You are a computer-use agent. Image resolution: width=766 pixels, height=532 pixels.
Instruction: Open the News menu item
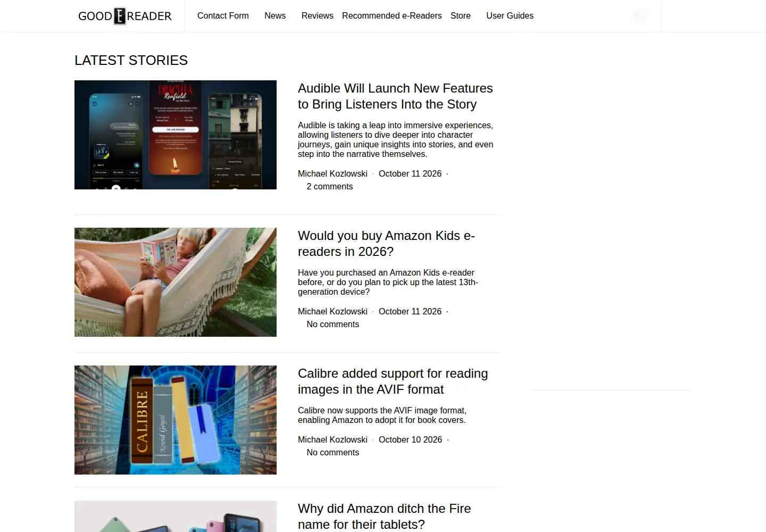coord(275,16)
